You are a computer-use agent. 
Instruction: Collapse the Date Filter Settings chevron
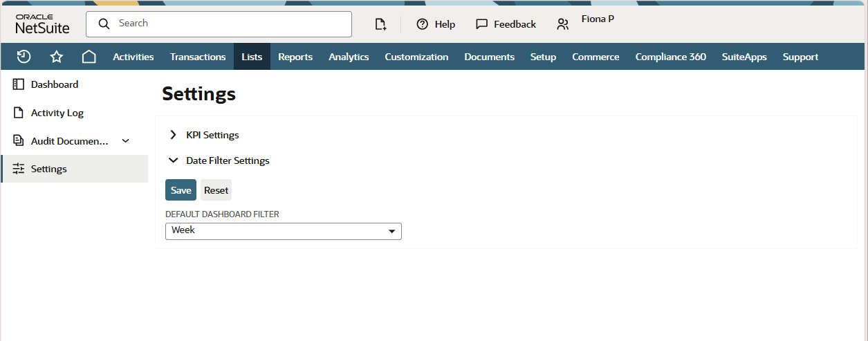173,160
